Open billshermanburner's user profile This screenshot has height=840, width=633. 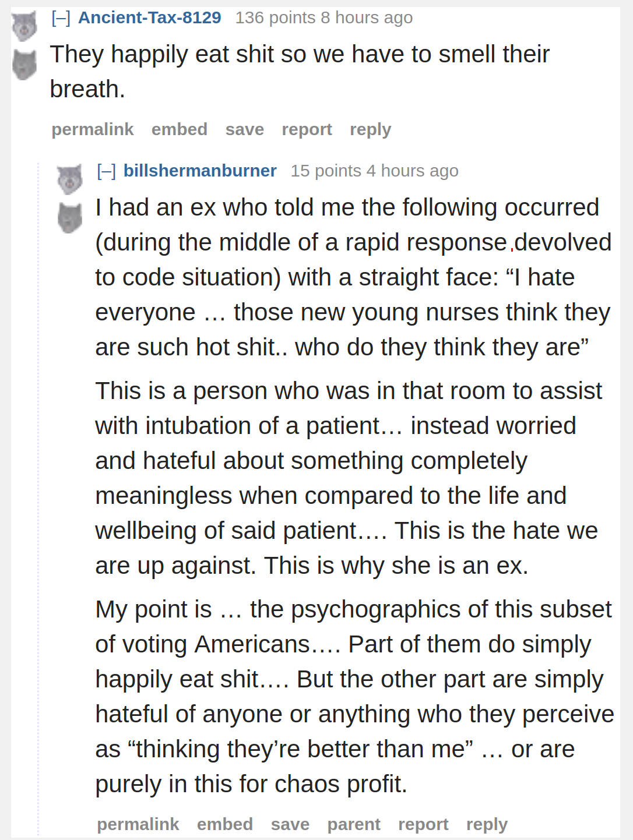(200, 171)
